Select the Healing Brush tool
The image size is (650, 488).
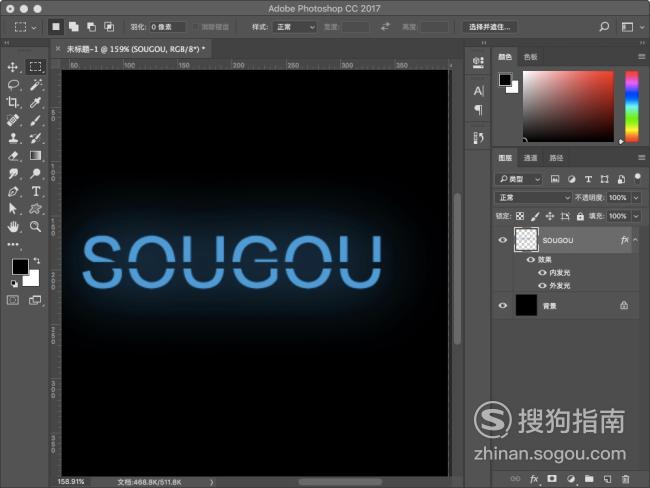13,120
